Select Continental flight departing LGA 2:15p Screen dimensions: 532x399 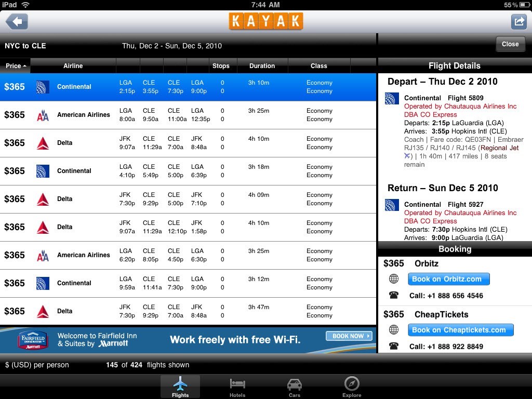pos(188,87)
